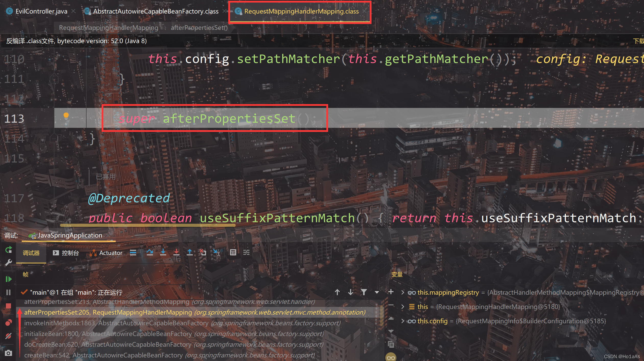Expand the this.mappingRegistry variable node
Viewport: 644px width, 361px height.
403,292
